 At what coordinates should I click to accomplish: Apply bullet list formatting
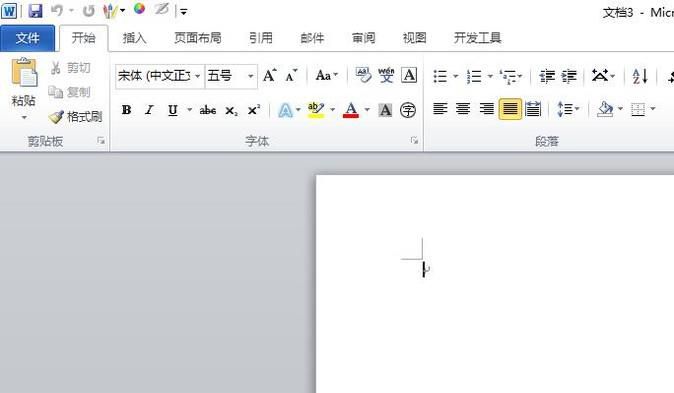pos(440,76)
